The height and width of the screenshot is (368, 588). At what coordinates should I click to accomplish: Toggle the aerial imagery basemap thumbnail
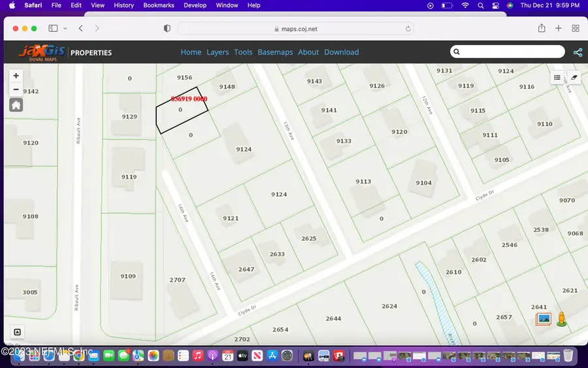click(544, 319)
